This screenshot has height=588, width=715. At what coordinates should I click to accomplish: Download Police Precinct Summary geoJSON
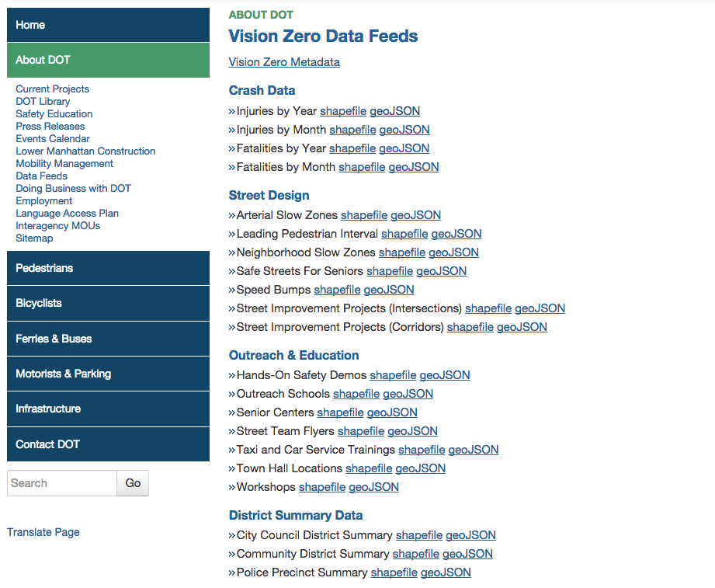click(446, 572)
